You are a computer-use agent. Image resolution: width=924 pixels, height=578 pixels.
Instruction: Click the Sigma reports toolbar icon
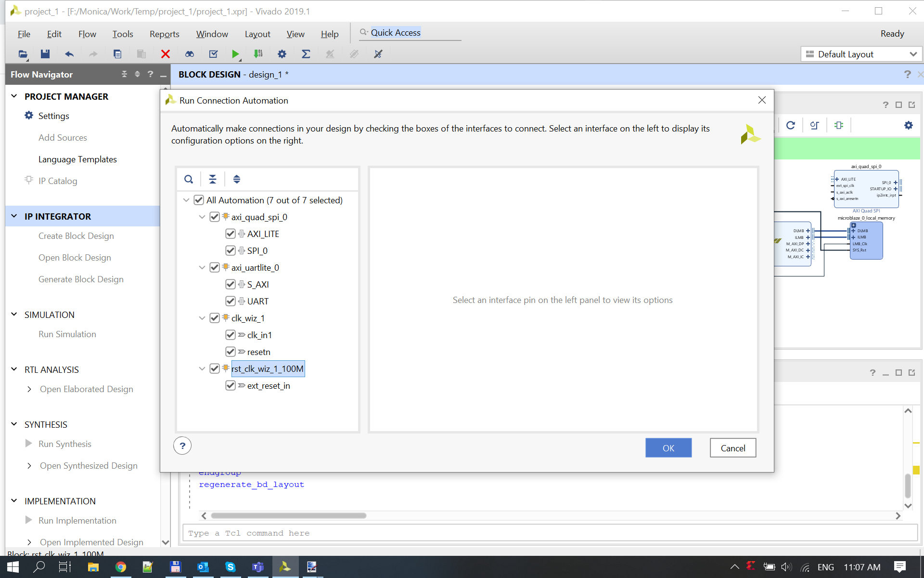click(x=306, y=54)
